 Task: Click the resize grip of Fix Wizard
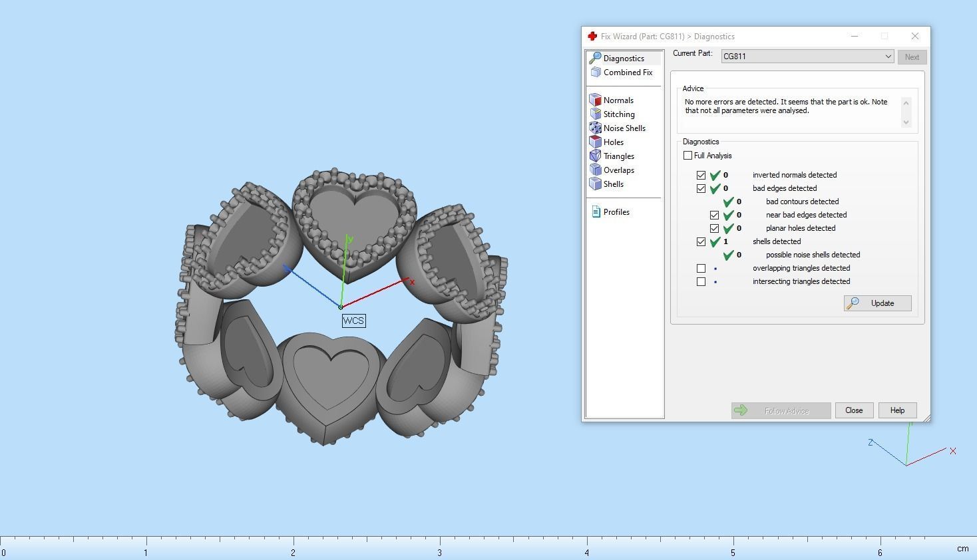926,418
